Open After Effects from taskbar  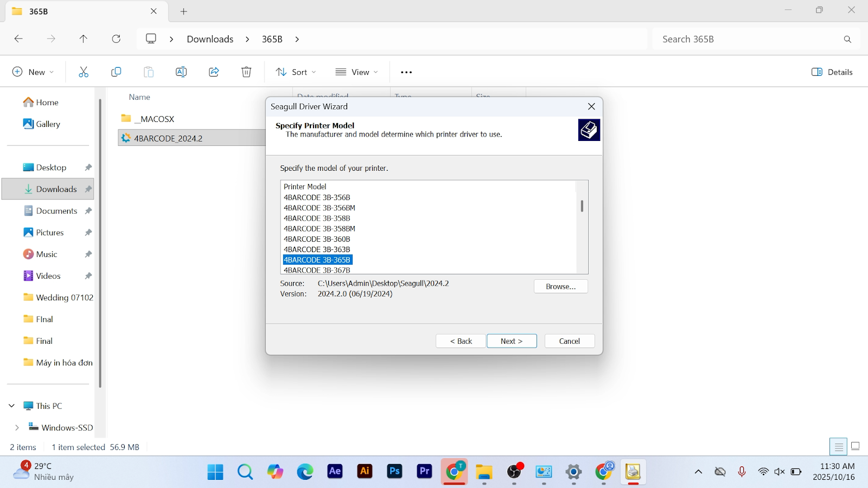point(335,472)
